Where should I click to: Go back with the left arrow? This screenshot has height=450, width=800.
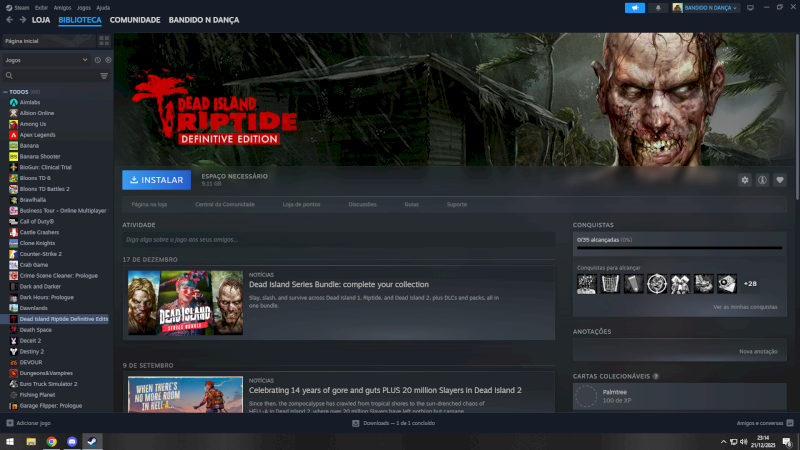click(x=9, y=20)
